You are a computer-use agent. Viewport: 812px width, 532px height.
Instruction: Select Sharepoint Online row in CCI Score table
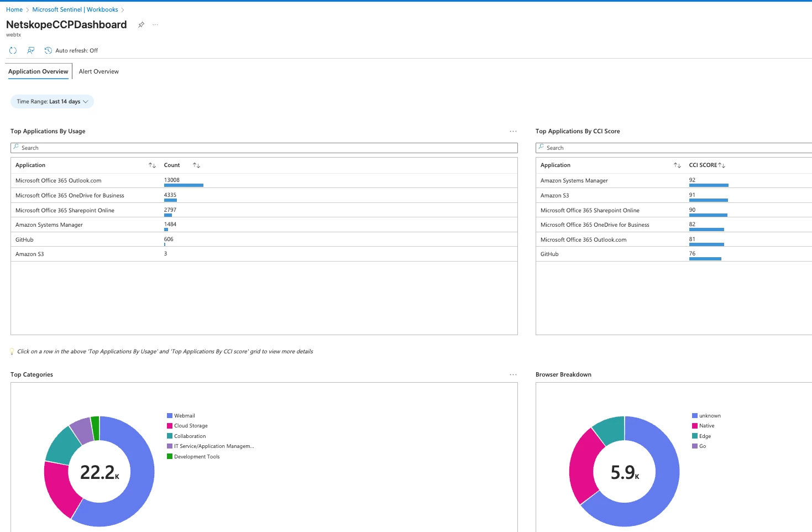click(674, 210)
